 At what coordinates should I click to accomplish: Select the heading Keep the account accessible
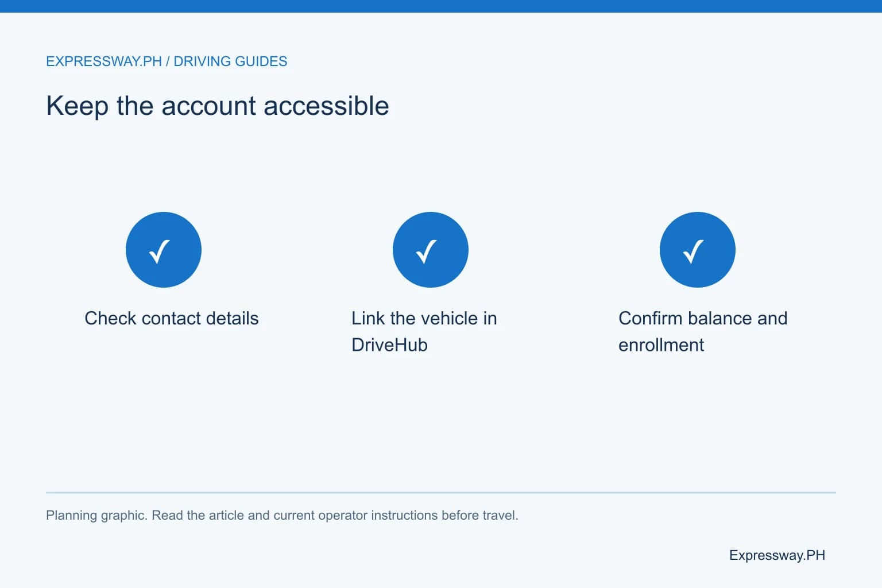click(218, 106)
